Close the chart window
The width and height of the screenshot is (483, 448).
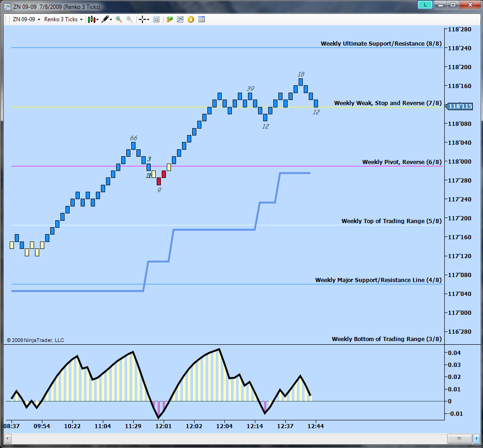(x=470, y=5)
